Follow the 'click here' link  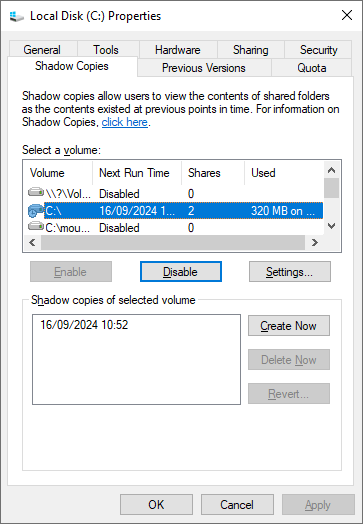(125, 122)
